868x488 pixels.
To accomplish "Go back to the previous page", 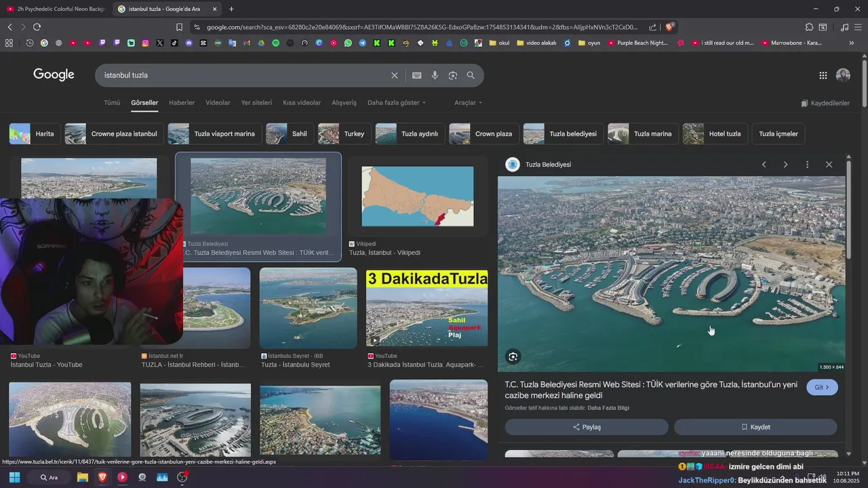I will pos(9,27).
